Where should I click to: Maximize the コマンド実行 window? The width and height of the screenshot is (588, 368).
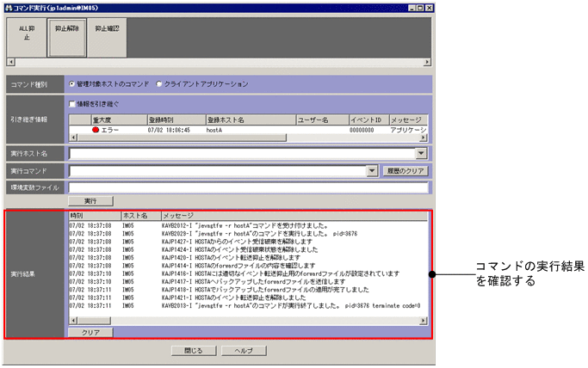pos(420,8)
